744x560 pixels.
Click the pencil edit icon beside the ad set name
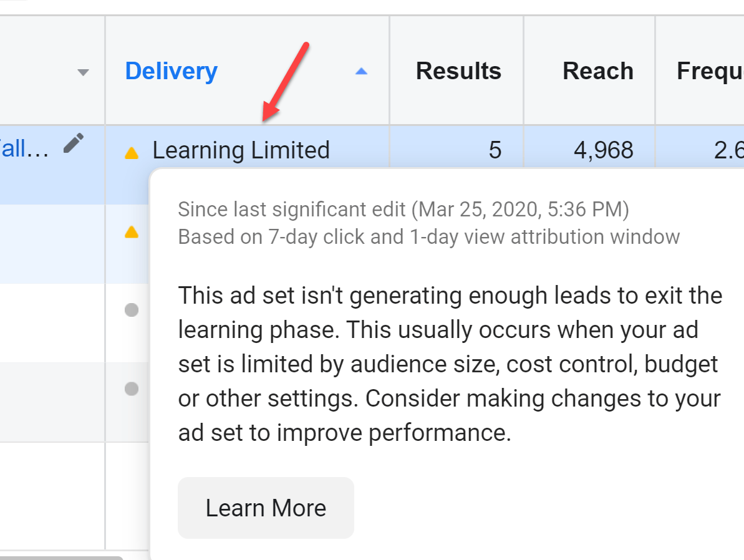(x=74, y=143)
